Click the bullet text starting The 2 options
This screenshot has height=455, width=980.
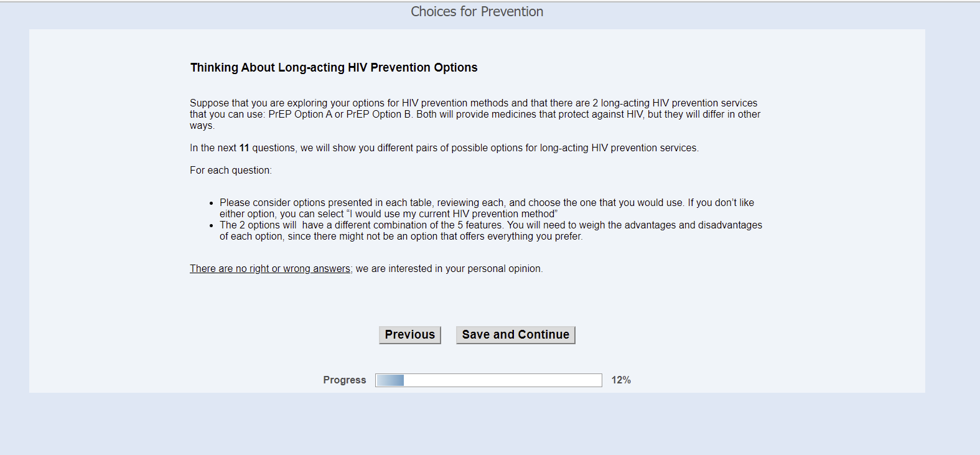(490, 225)
